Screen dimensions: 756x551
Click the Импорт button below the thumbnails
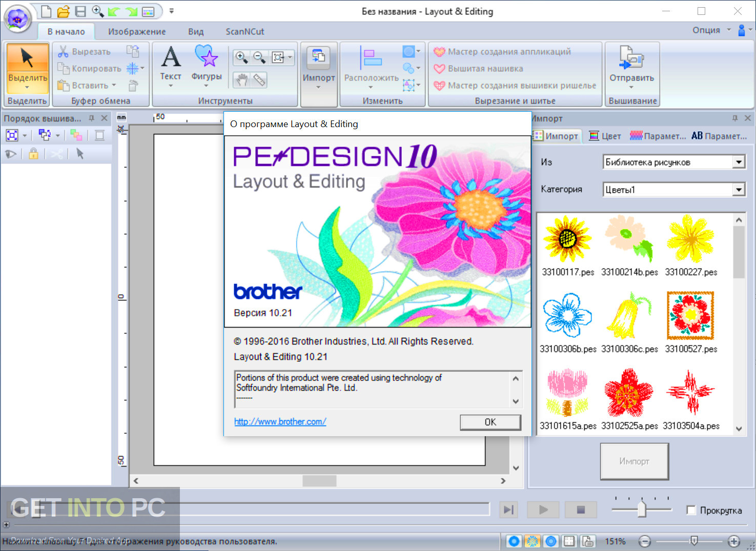(635, 461)
